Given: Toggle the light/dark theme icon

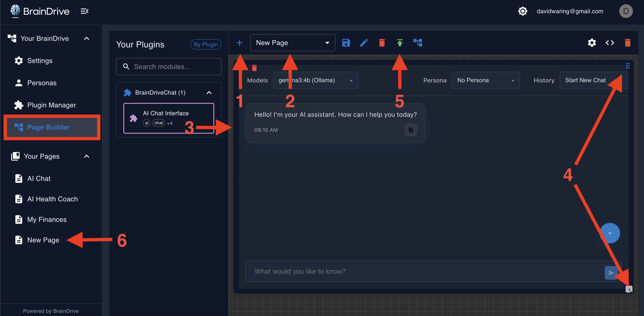Looking at the screenshot, I should coord(523,11).
